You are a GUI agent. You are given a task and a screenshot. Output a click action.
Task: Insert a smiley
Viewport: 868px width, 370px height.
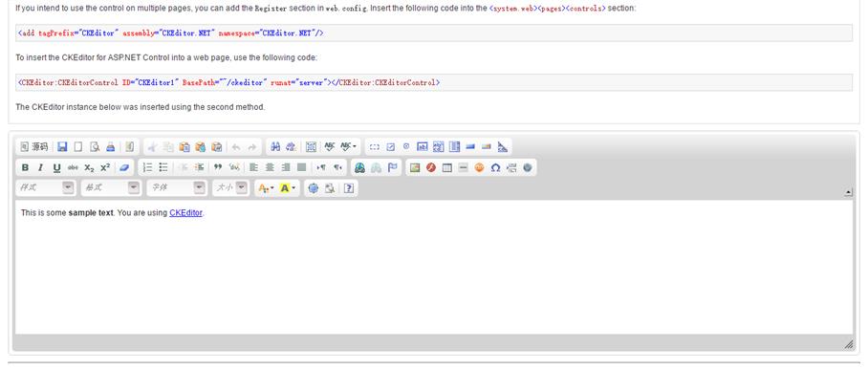[x=479, y=167]
